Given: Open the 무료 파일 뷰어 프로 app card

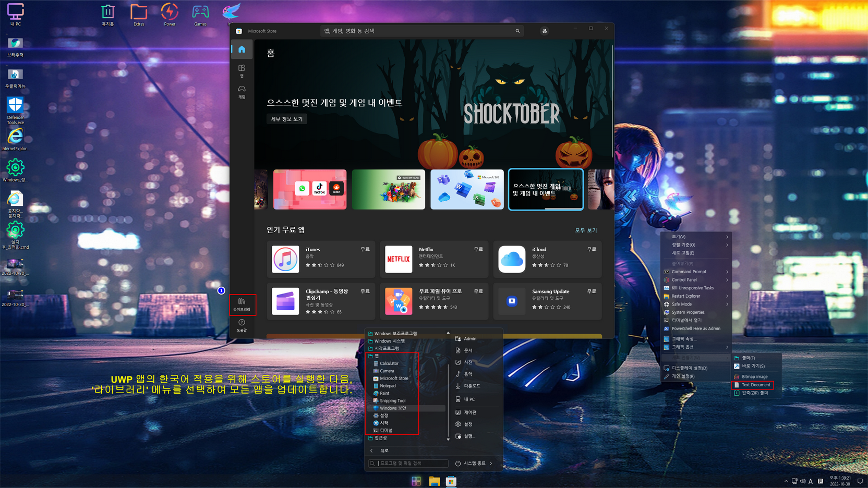Looking at the screenshot, I should (x=434, y=301).
